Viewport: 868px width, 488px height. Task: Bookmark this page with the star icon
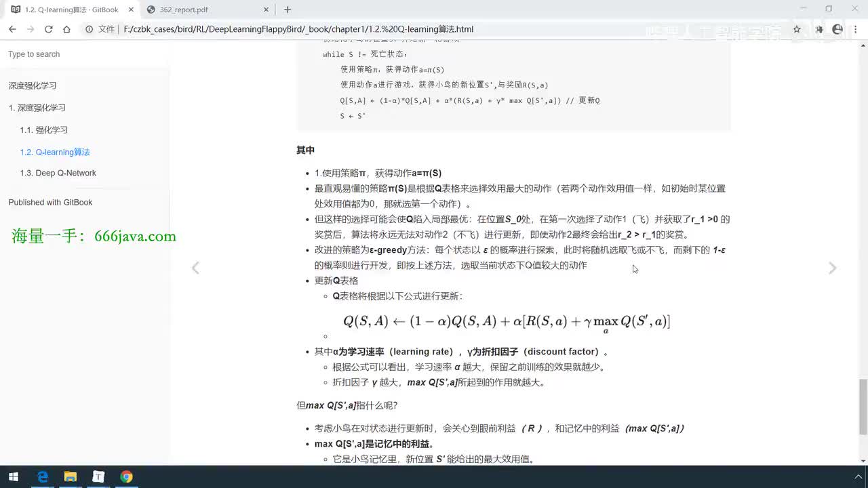[x=797, y=29]
